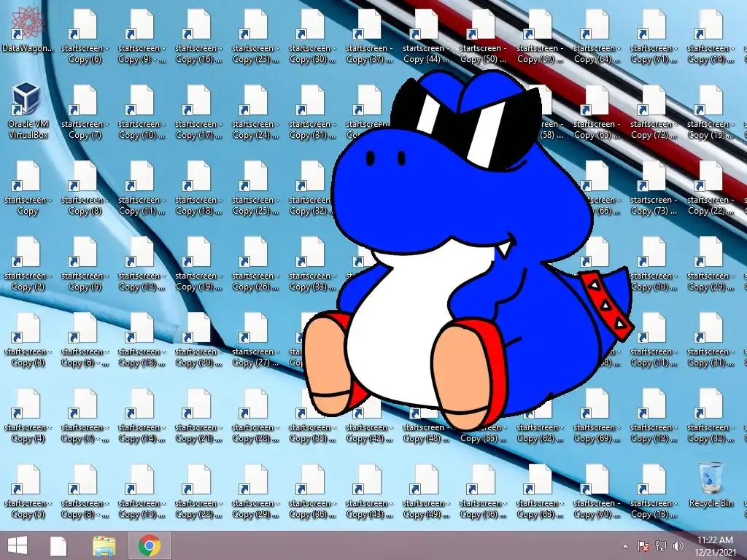Switch to Google Chrome in taskbar
747x560 pixels.
pos(149,545)
